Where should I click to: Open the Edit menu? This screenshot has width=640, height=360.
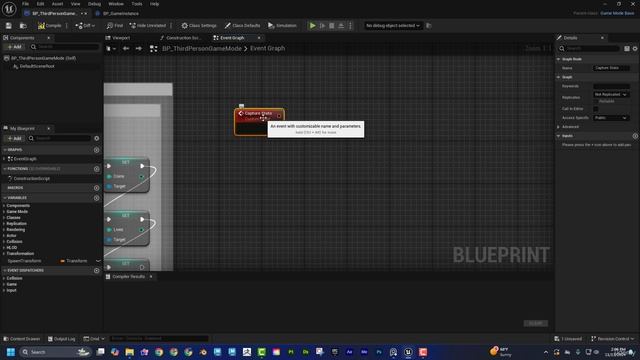click(40, 4)
